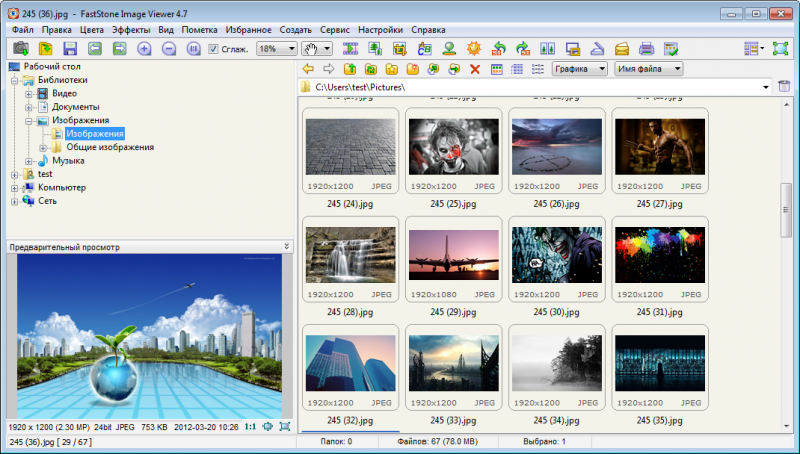Open the Файл menu
Viewport: 800px width, 454px height.
pos(22,30)
